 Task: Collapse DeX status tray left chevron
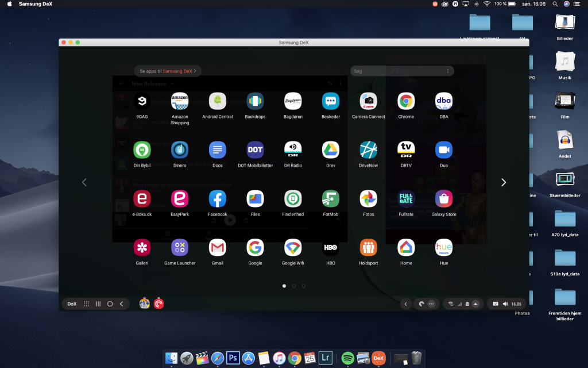coord(405,304)
